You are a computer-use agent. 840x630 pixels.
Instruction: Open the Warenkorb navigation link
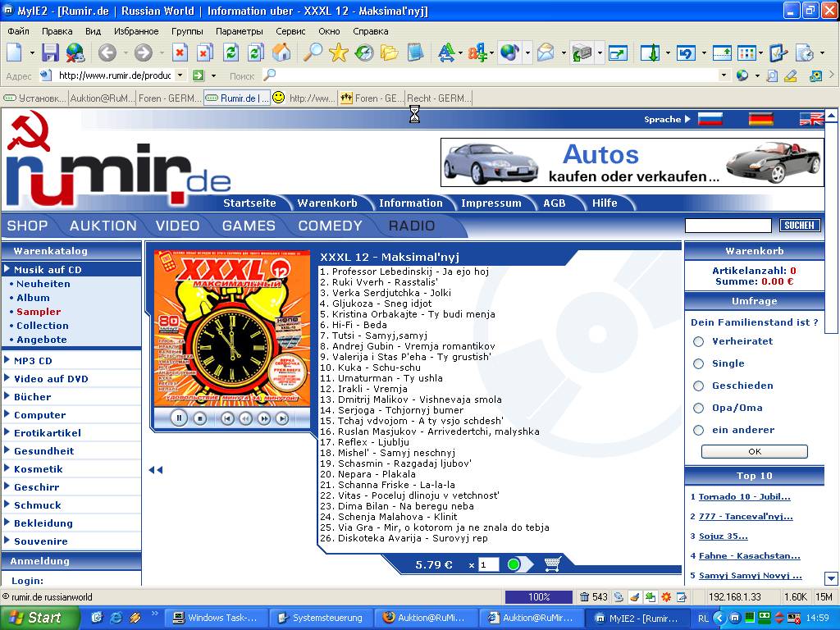click(327, 203)
